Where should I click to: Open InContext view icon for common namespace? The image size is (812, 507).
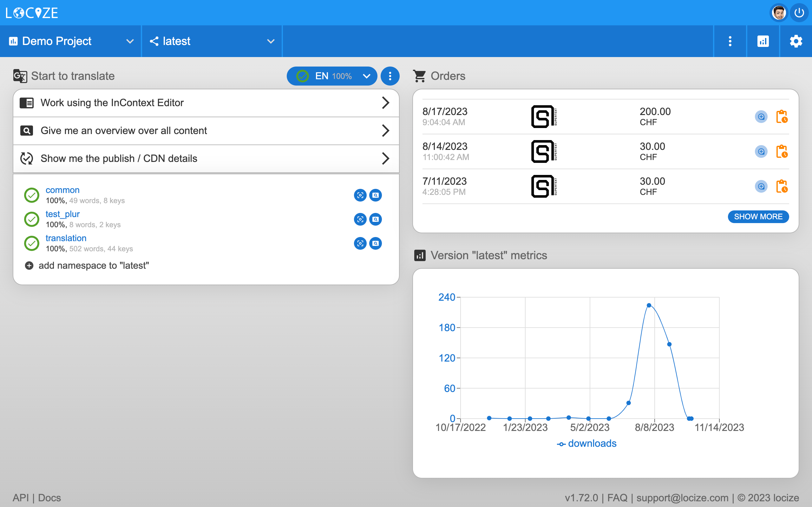(360, 195)
